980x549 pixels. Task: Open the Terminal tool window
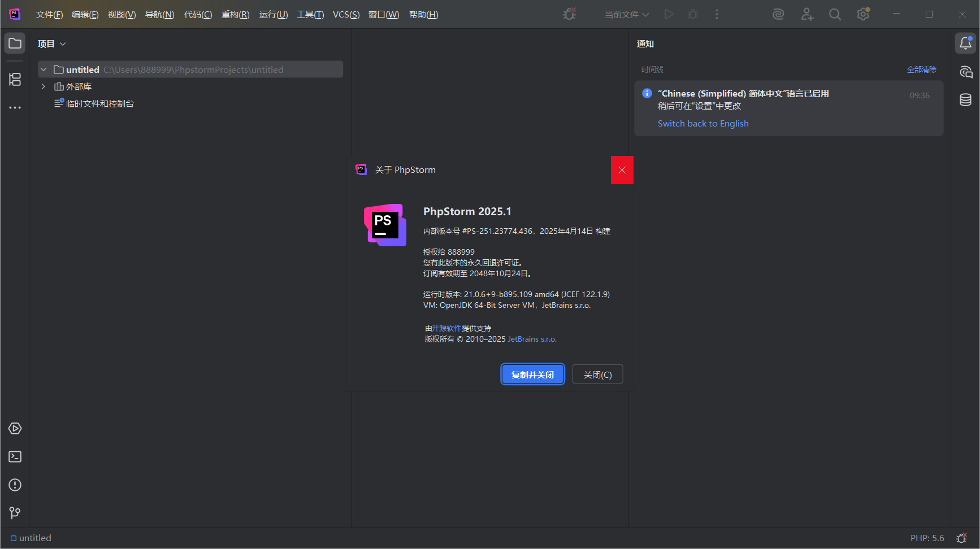(15, 457)
